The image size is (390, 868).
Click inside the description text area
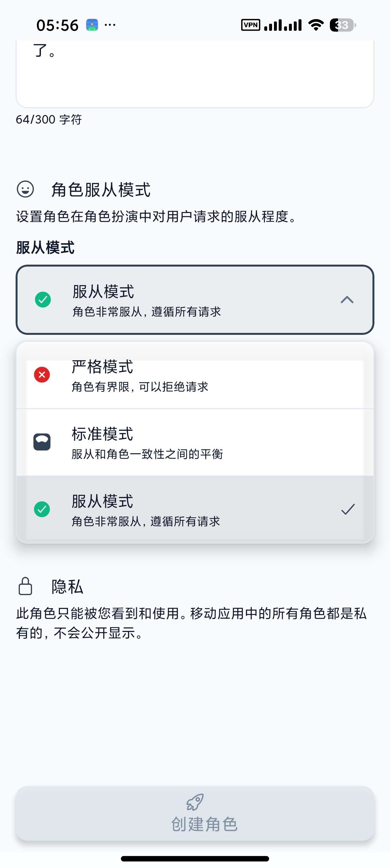pos(195,74)
